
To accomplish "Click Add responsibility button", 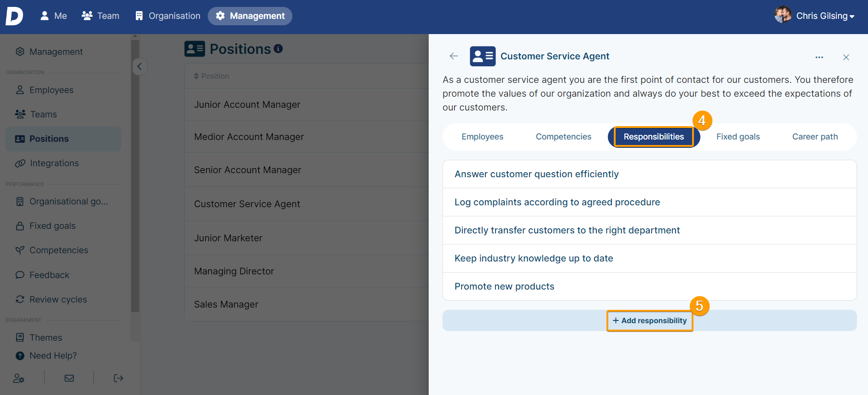I will click(x=650, y=321).
